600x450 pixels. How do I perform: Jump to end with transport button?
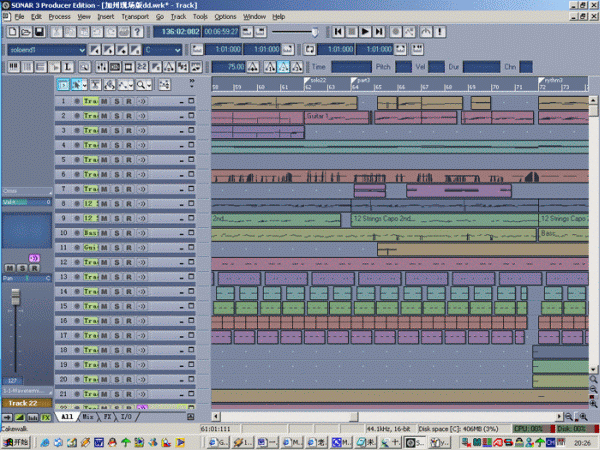point(379,32)
